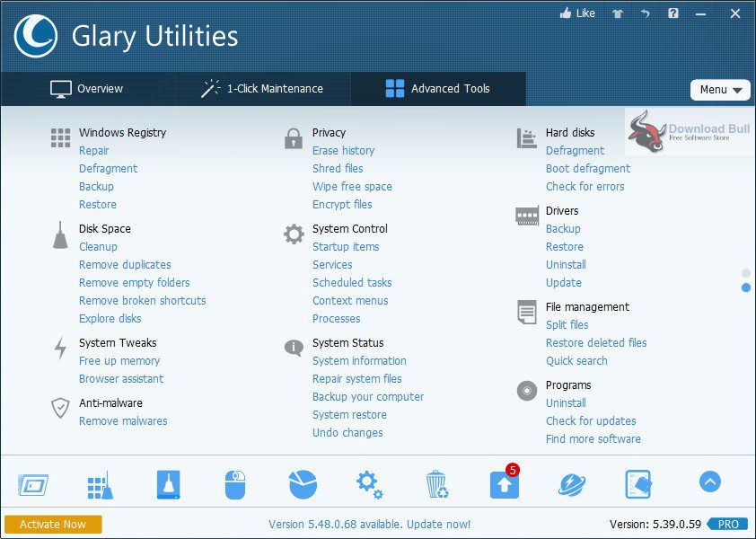Open Split files tool
The image size is (756, 539).
click(567, 325)
